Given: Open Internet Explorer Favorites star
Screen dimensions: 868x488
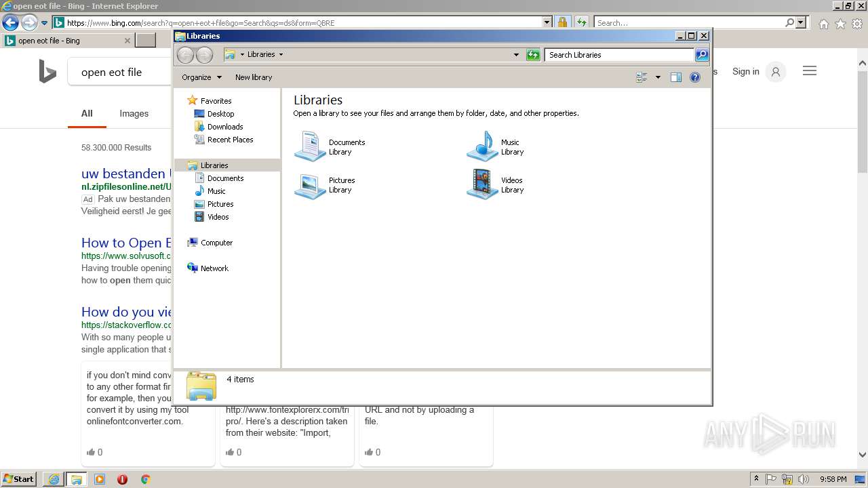Looking at the screenshot, I should [840, 24].
